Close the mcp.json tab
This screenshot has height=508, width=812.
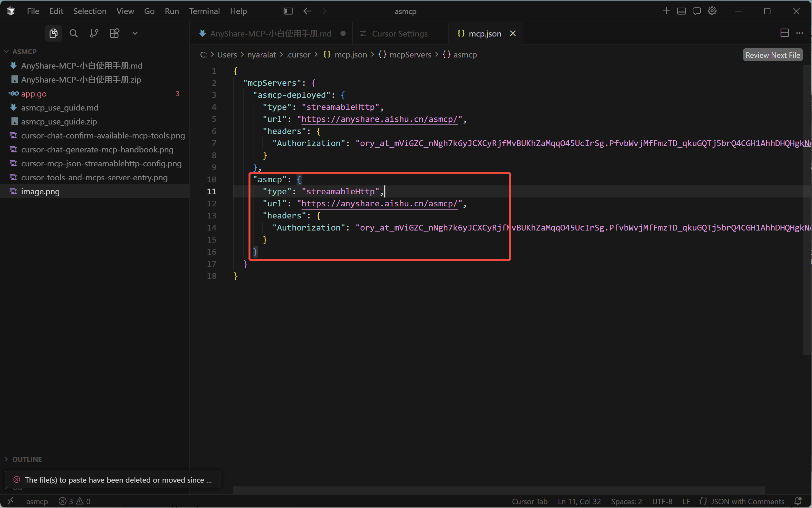513,34
